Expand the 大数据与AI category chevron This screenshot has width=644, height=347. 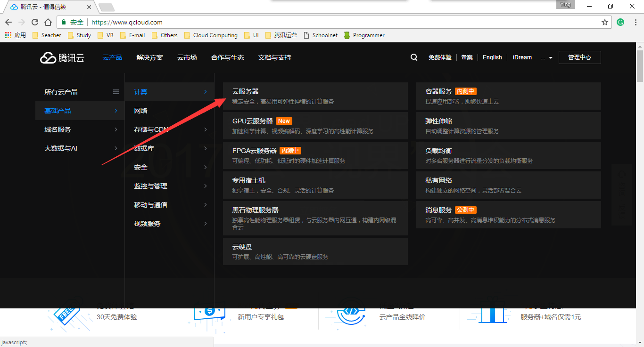coord(116,148)
